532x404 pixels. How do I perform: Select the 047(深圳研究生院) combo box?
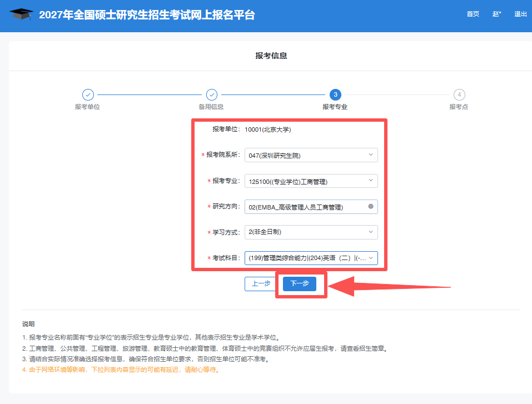(x=311, y=155)
